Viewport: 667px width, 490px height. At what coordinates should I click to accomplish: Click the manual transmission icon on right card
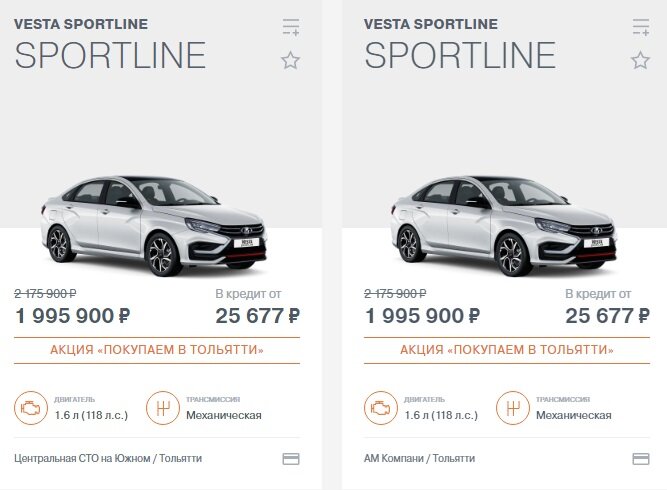pyautogui.click(x=512, y=408)
